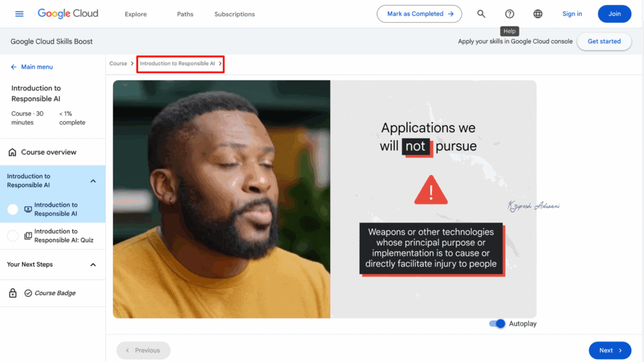Click the lock icon beside Course Badge

tap(14, 293)
